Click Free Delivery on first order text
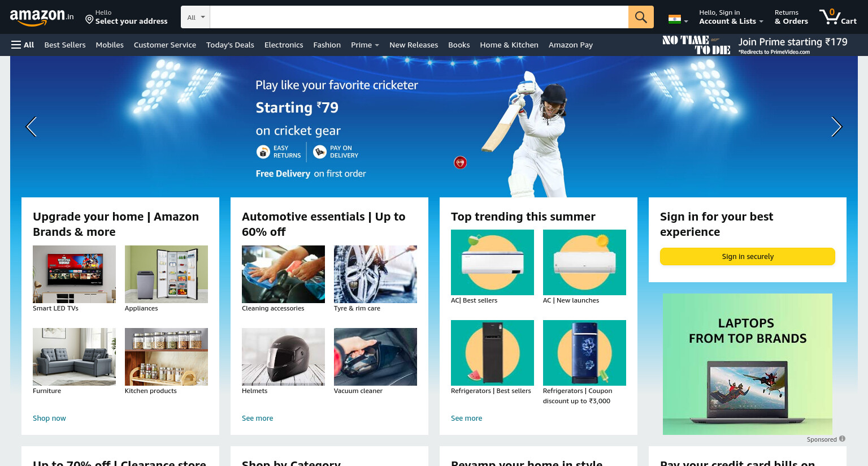868x466 pixels. point(311,174)
